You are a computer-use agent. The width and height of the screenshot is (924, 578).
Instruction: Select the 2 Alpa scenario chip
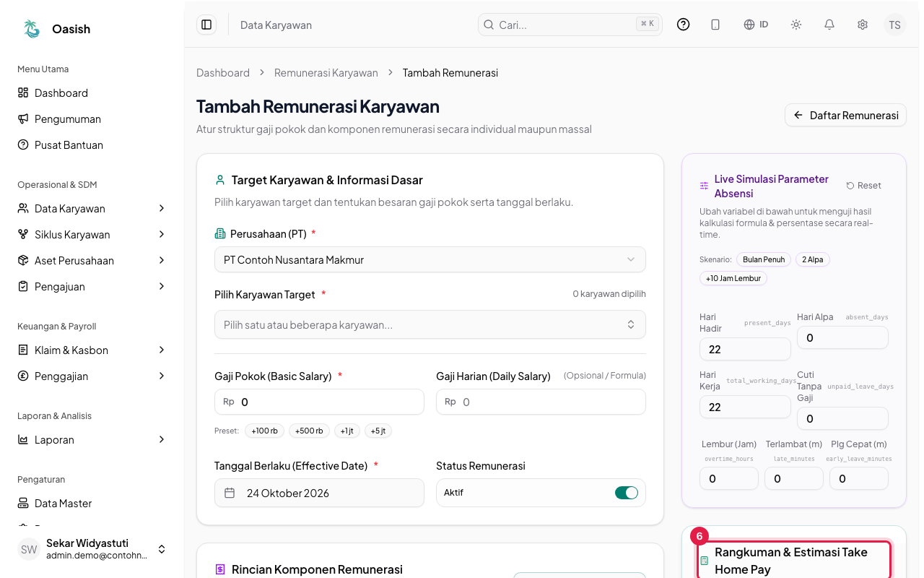click(813, 259)
